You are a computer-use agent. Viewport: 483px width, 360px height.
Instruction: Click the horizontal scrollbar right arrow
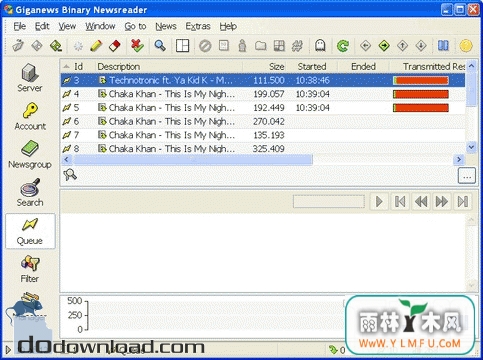pos(459,160)
